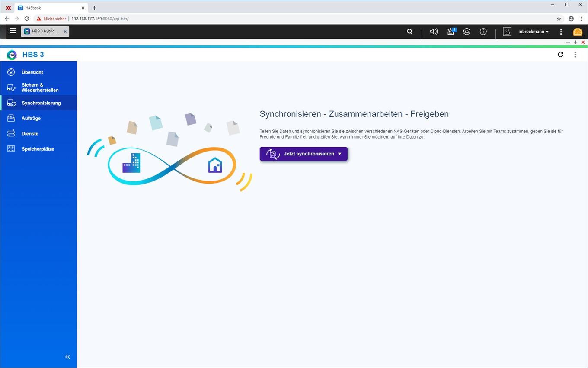Open Übersicht in the sidebar
This screenshot has height=368, width=588.
[38, 72]
